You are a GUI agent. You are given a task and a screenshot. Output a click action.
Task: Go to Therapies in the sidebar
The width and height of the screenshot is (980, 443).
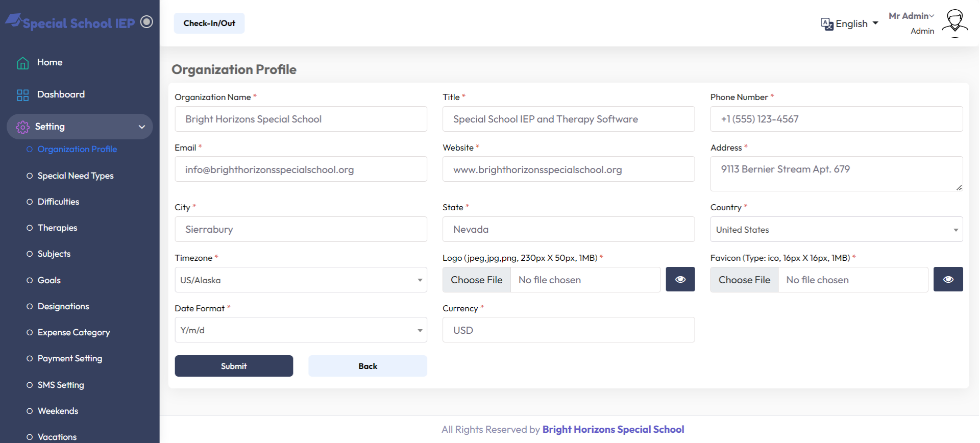(x=57, y=228)
